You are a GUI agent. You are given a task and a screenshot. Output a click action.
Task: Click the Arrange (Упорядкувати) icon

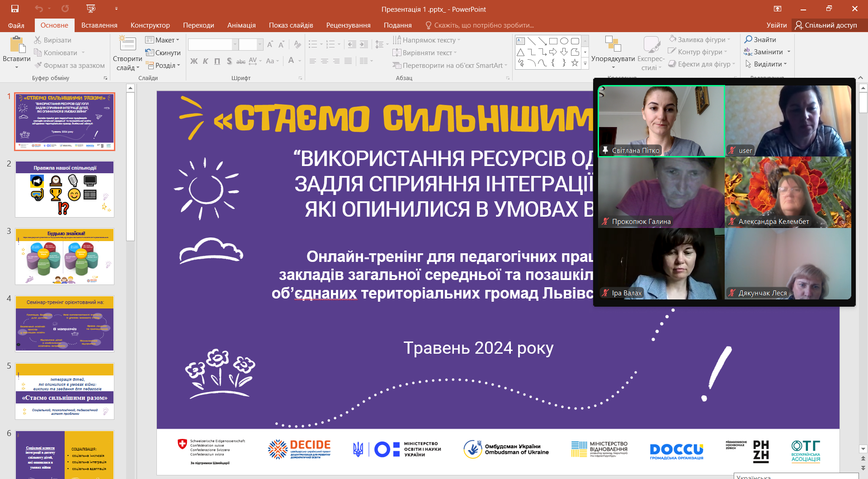613,44
